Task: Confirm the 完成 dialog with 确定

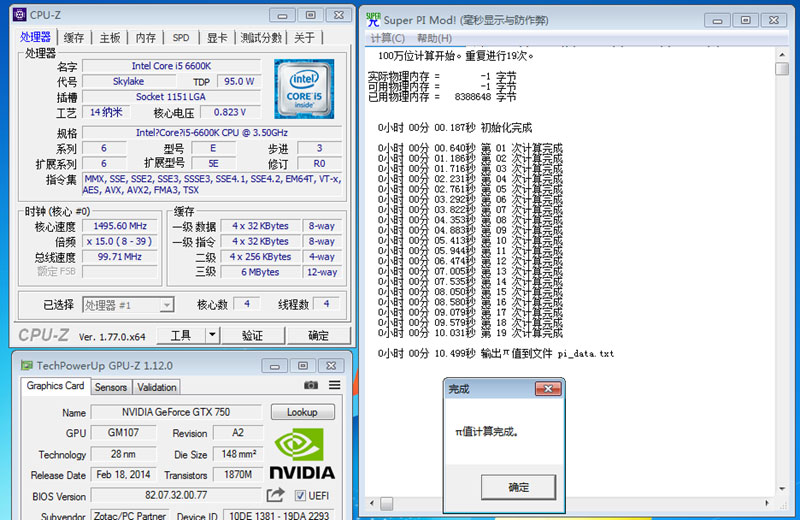Action: click(x=518, y=487)
